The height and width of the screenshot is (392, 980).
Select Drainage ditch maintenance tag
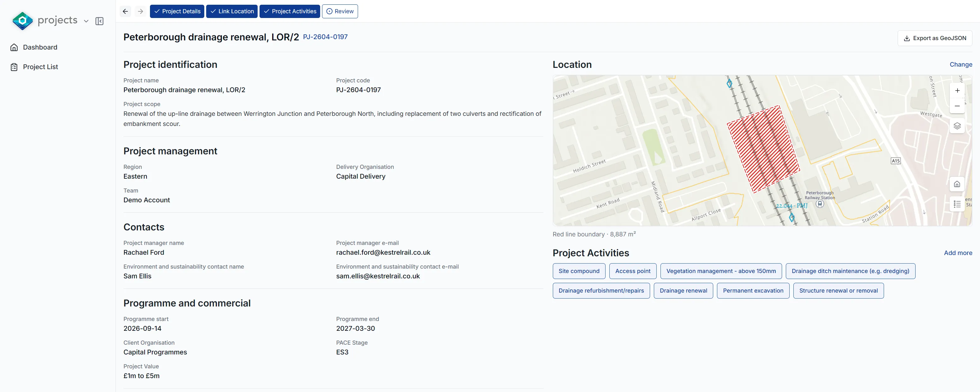850,271
